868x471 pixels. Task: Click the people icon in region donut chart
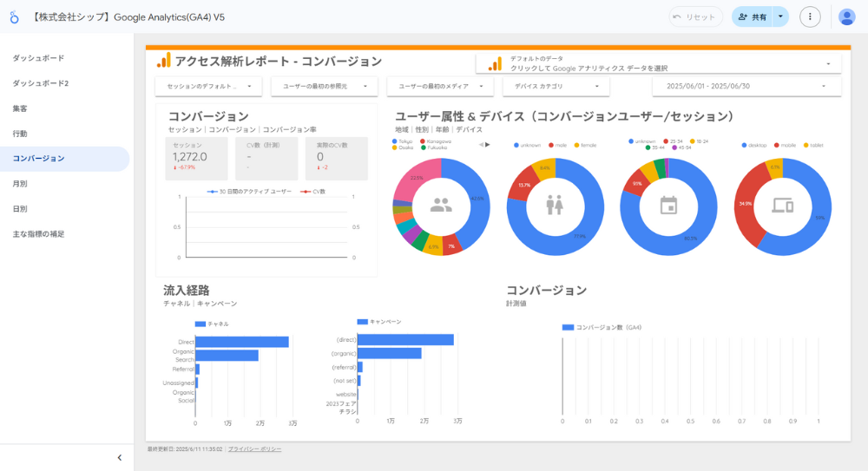coord(441,206)
